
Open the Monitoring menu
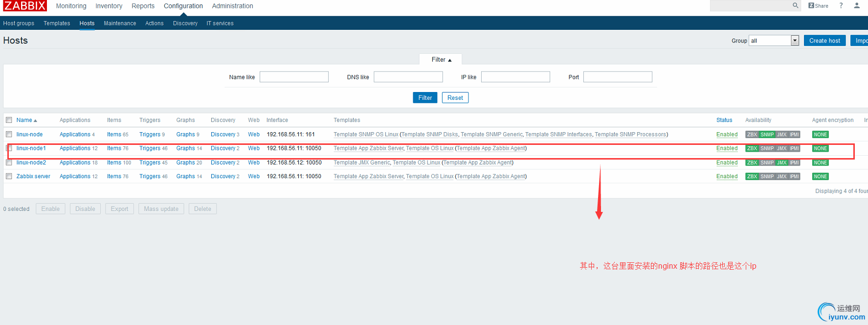pyautogui.click(x=71, y=6)
